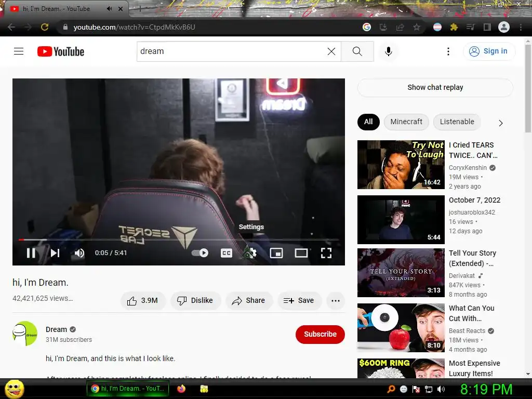Viewport: 532px width, 399px height.
Task: Open Most Expensive Luxury Items video title
Action: 474,368
